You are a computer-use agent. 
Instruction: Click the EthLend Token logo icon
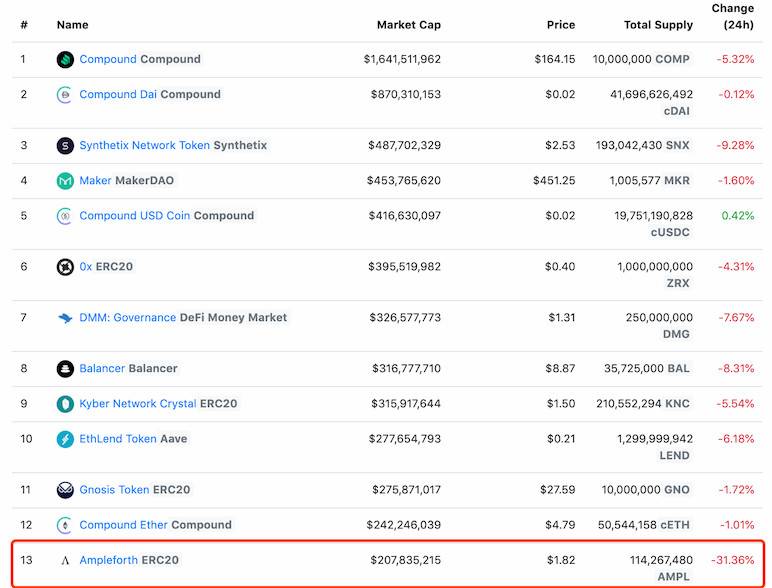(65, 439)
